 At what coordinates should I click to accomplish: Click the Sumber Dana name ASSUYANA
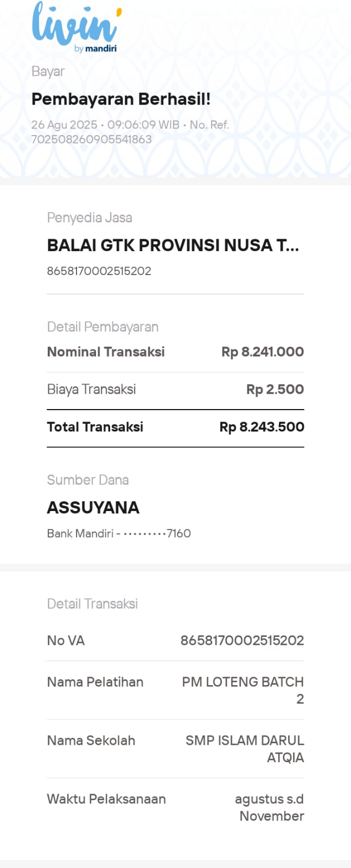click(x=93, y=507)
